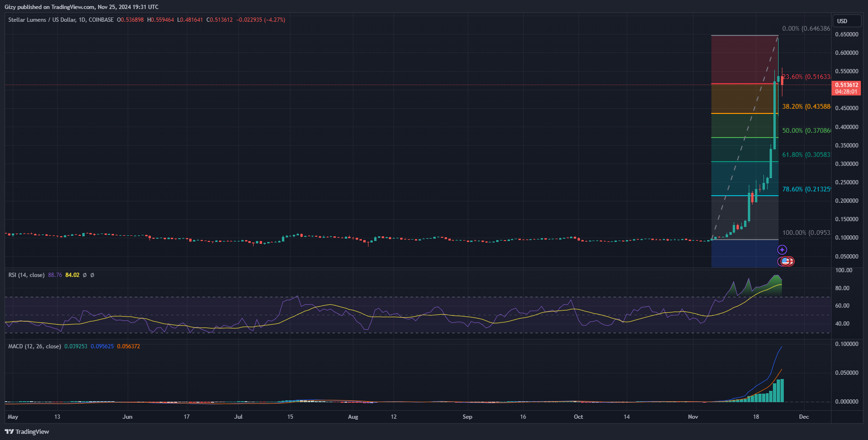Select the 61.80% Fibonacci level label

(807, 155)
